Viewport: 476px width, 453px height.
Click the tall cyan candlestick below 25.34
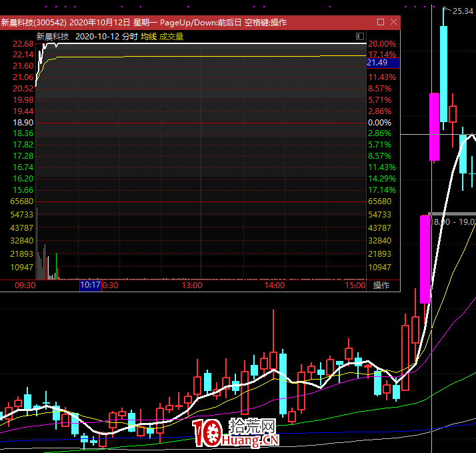pos(443,74)
